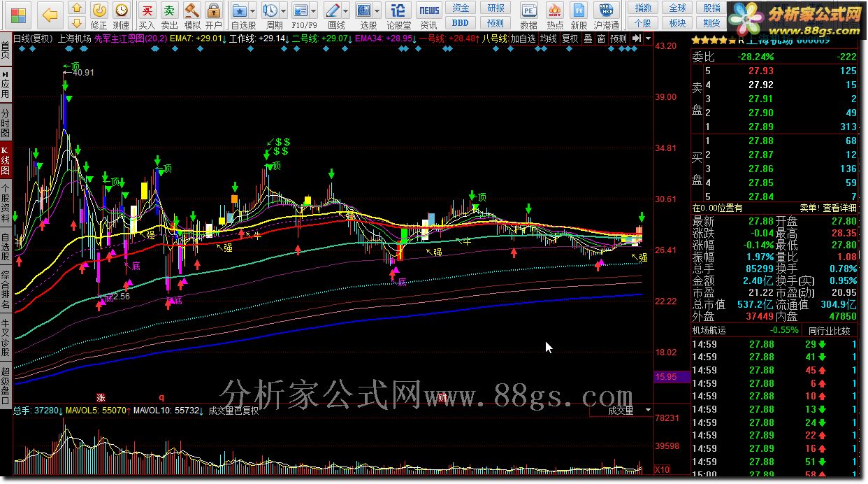The height and width of the screenshot is (484, 868).
Task: Click the 机场航运 sector label
Action: pos(709,331)
